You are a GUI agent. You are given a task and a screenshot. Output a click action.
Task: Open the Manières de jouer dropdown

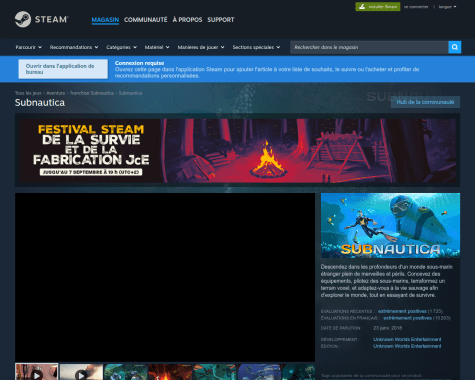pyautogui.click(x=201, y=47)
